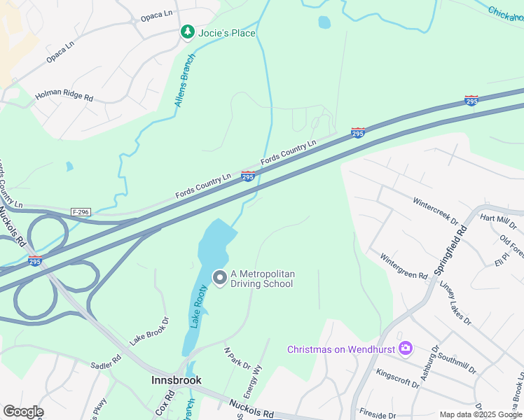Click the I-295 shield near Fords Country Ln

coord(358,133)
